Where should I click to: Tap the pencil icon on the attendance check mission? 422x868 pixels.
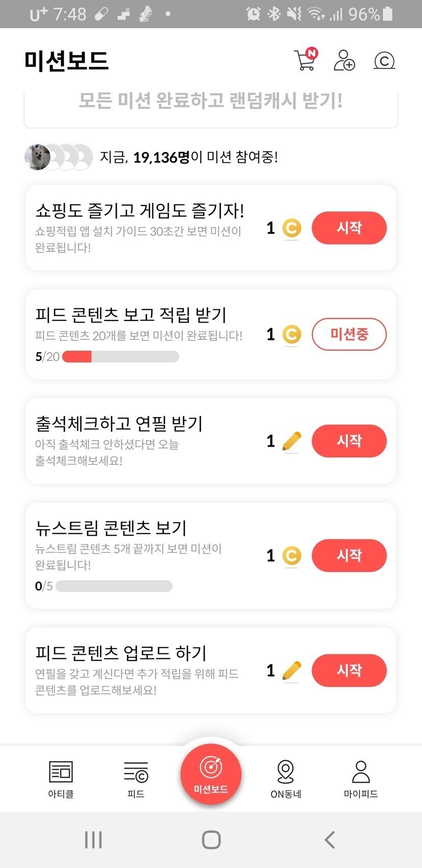pos(291,441)
